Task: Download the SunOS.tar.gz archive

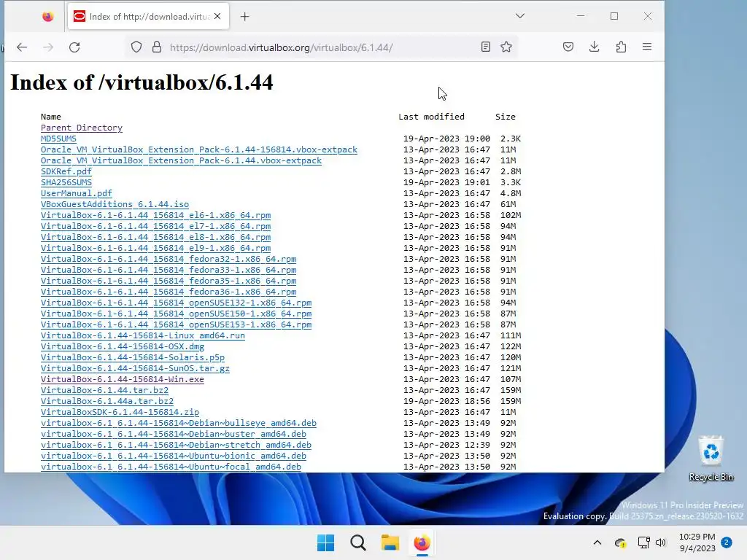Action: click(x=135, y=368)
